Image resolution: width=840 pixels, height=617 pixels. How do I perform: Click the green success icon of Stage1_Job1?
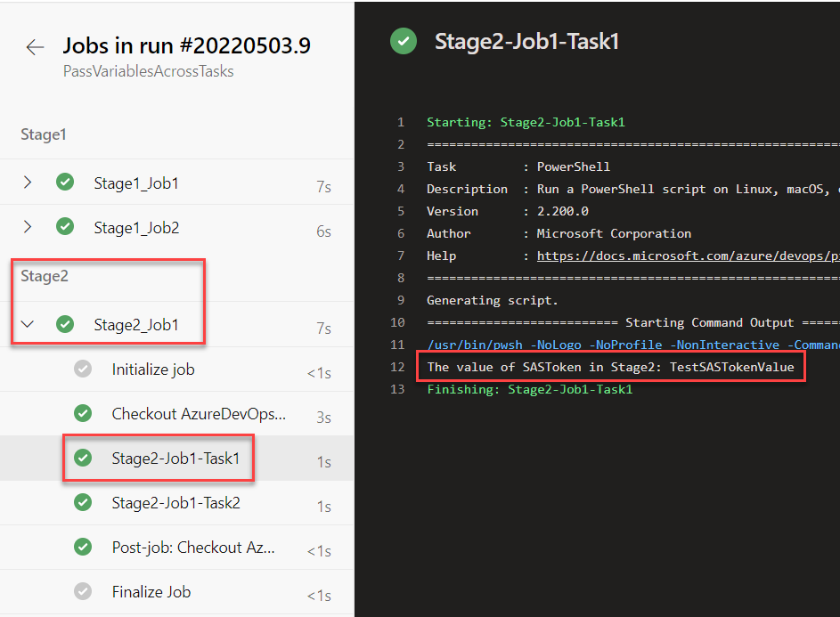[65, 183]
